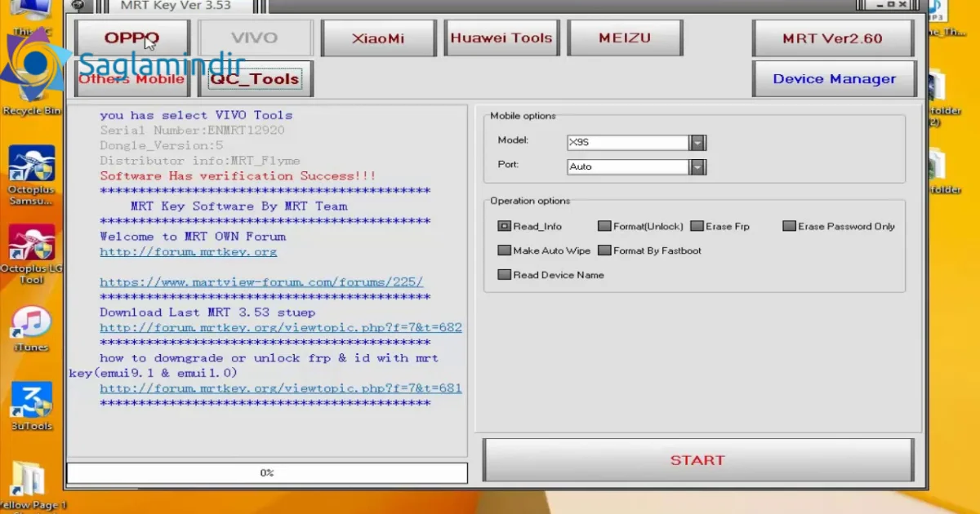Image resolution: width=980 pixels, height=514 pixels.
Task: Expand the Port dropdown arrow
Action: pos(697,166)
